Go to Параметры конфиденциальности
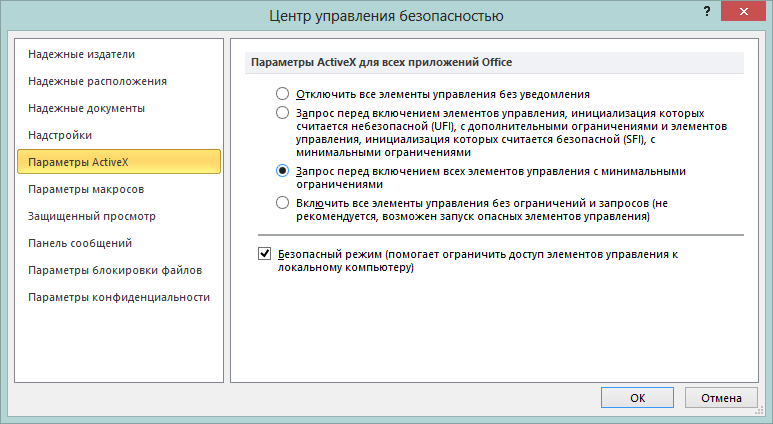The height and width of the screenshot is (424, 773). (x=119, y=297)
